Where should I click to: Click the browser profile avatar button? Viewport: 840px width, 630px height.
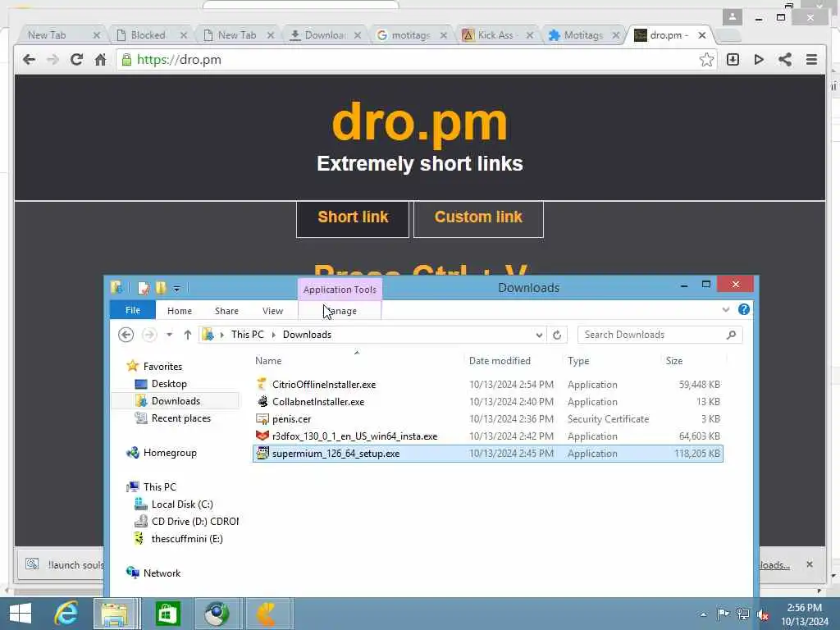(x=733, y=17)
